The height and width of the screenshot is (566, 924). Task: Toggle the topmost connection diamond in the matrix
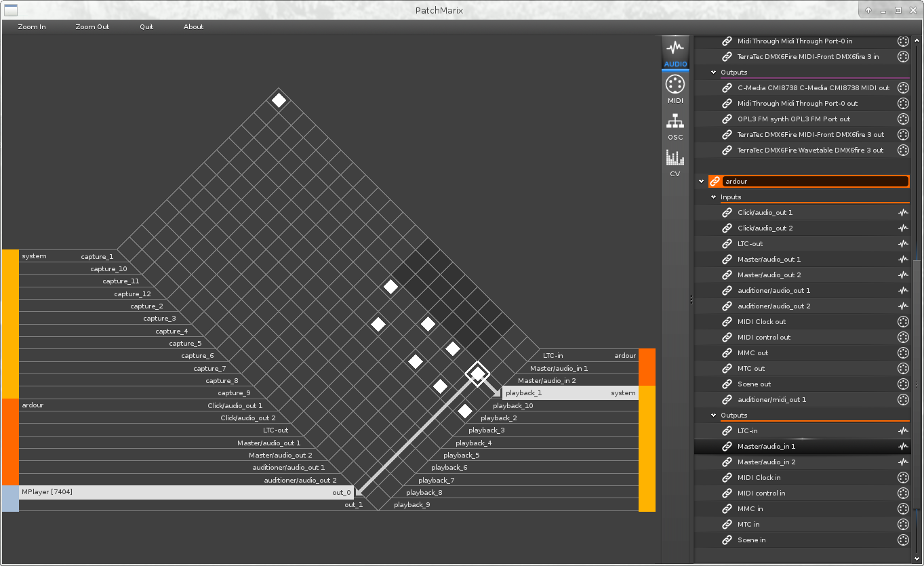pos(279,100)
